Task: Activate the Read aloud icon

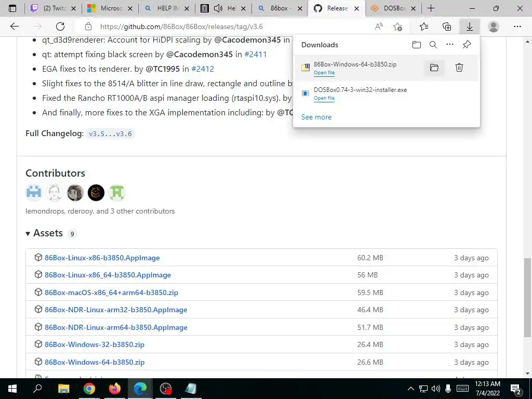Action: click(379, 26)
